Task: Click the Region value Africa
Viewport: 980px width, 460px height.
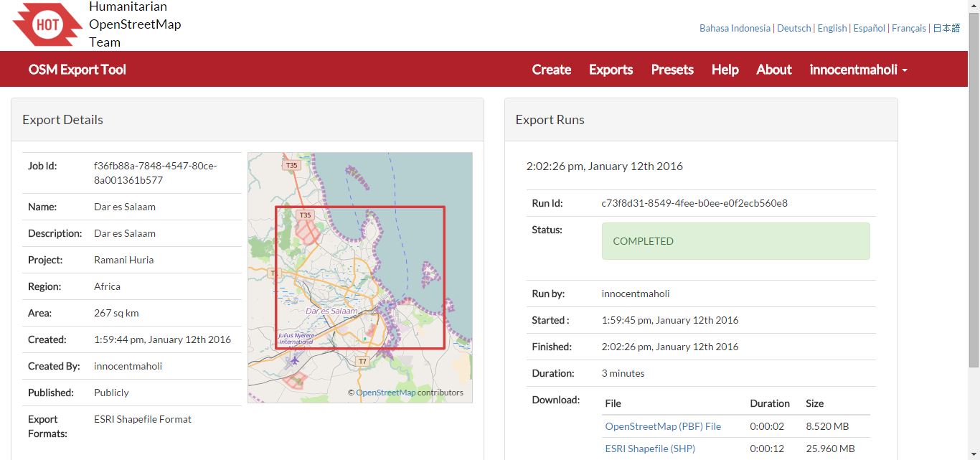Action: [x=107, y=286]
